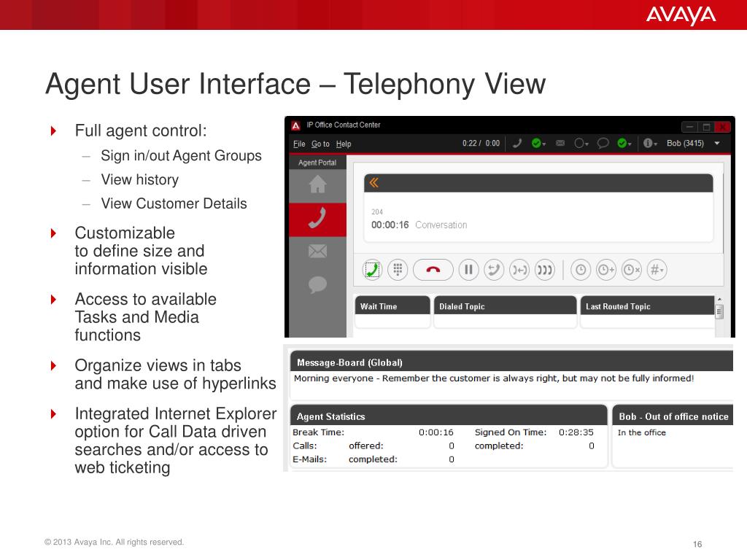The height and width of the screenshot is (560, 747).
Task: Click the clock-plus extend time button
Action: click(606, 270)
